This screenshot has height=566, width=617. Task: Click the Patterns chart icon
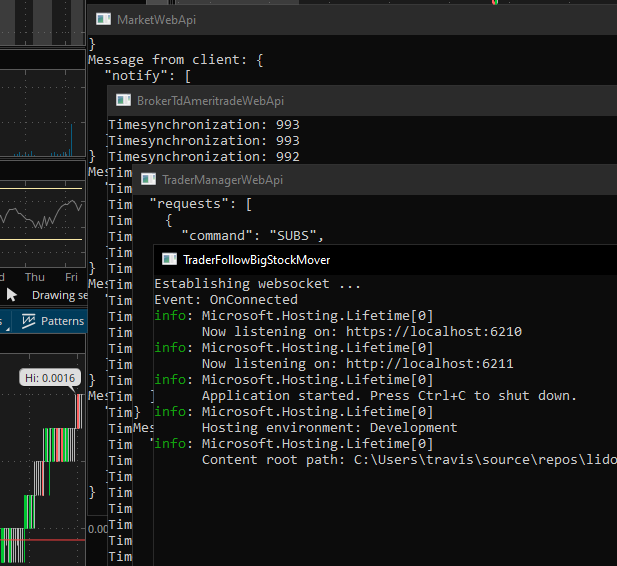click(x=28, y=321)
